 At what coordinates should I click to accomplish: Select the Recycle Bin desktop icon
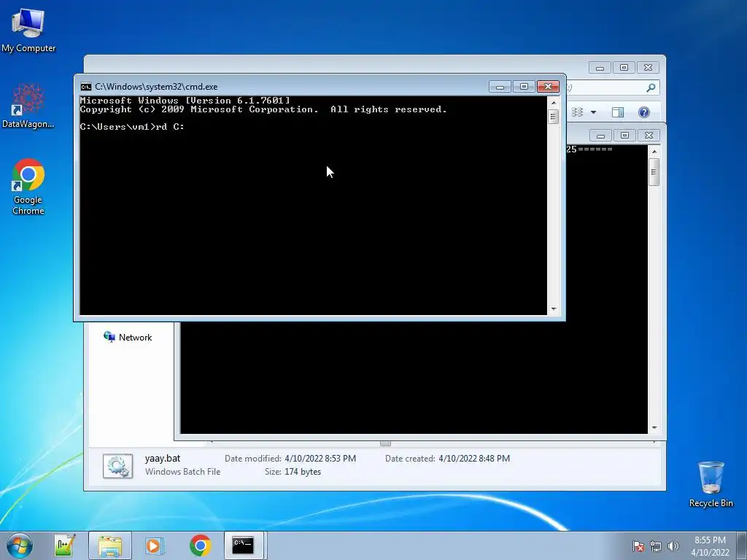[711, 484]
